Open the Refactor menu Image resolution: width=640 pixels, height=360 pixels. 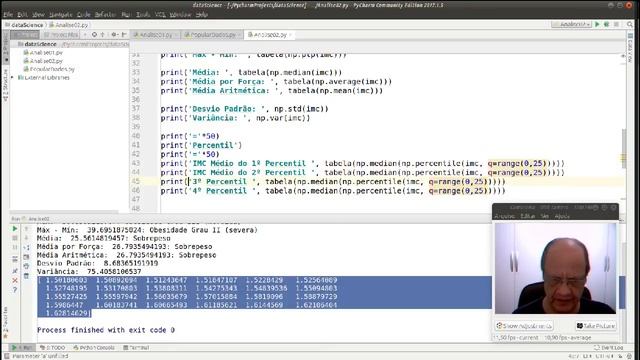[105, 14]
